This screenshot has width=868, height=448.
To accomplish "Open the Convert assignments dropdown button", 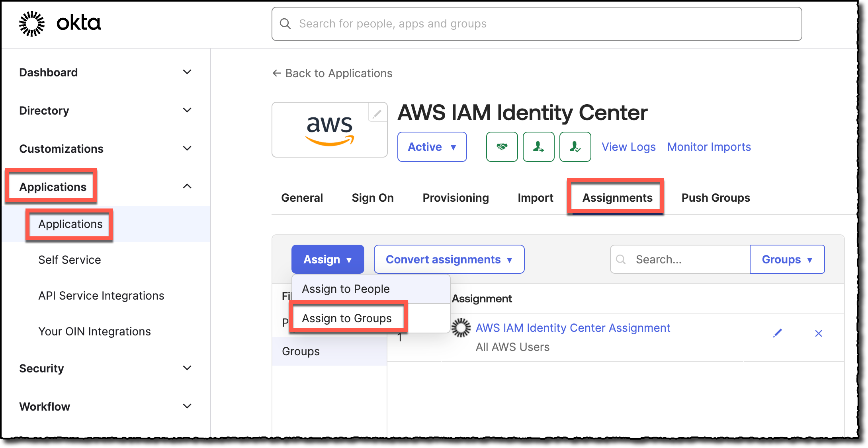I will click(x=449, y=259).
